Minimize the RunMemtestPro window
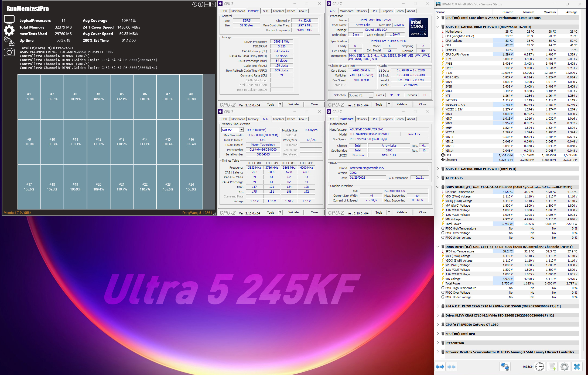This screenshot has width=588, height=375. pyautogui.click(x=207, y=4)
